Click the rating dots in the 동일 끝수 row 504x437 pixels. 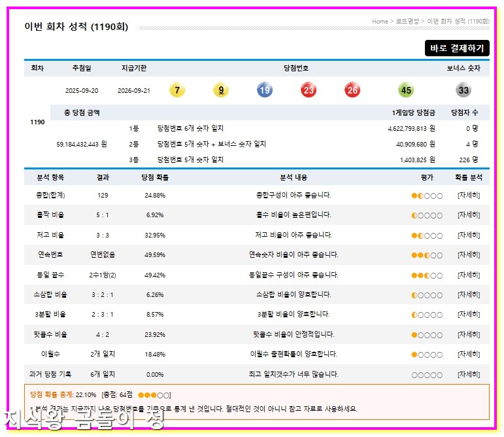point(427,275)
